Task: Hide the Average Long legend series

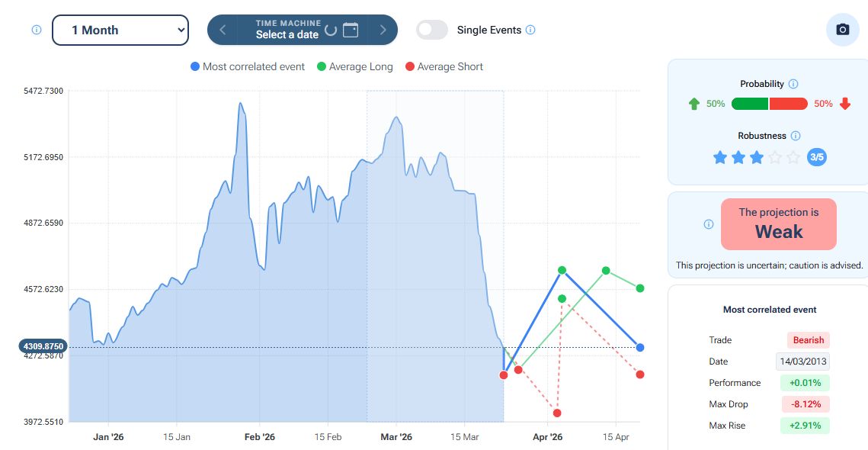Action: 355,66
